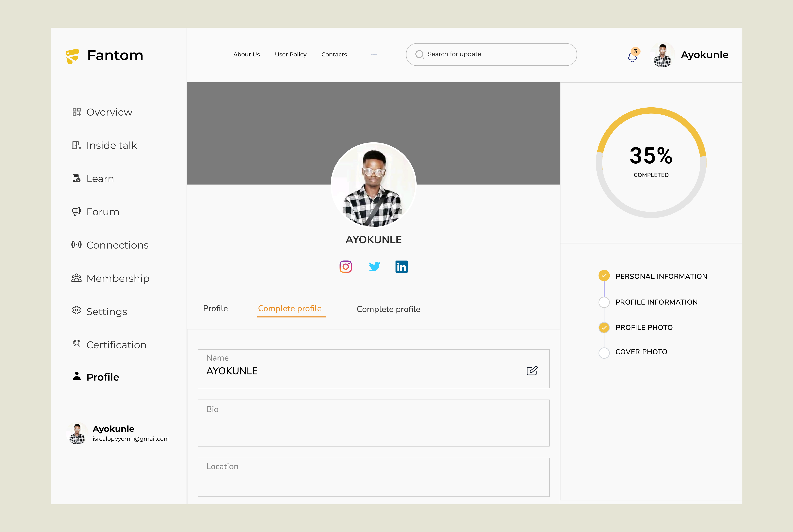Click the Fantom brand name

point(115,55)
